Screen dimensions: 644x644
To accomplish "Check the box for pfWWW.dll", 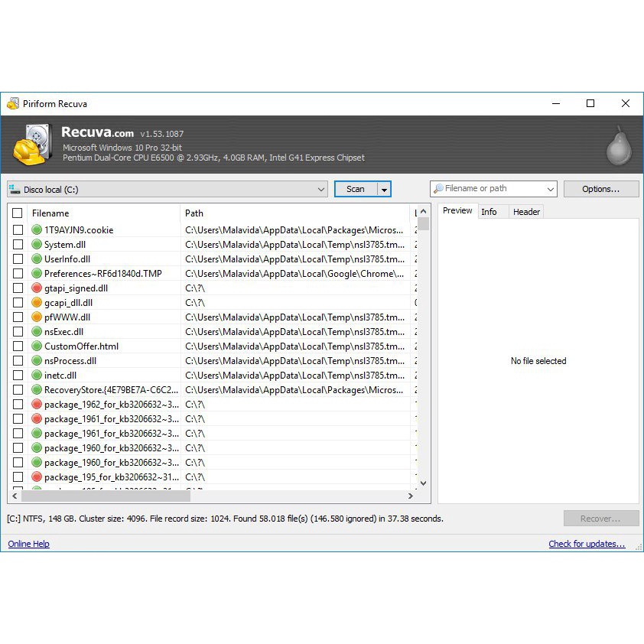I will tap(18, 317).
